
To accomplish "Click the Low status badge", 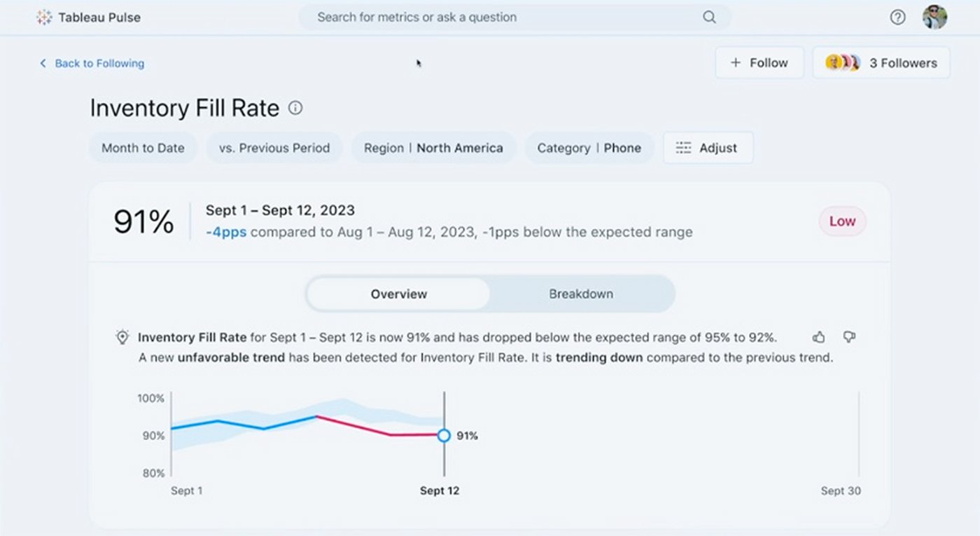I will tap(842, 221).
